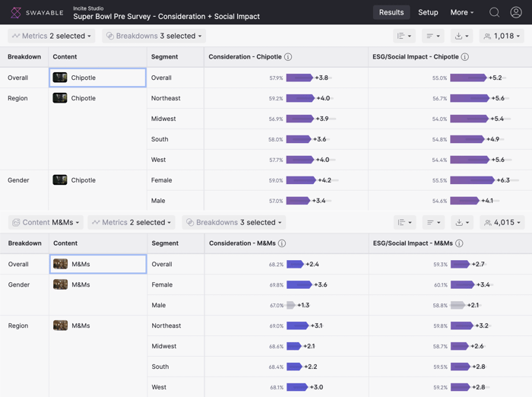This screenshot has width=532, height=397.
Task: Switch to the Results tab
Action: 391,13
